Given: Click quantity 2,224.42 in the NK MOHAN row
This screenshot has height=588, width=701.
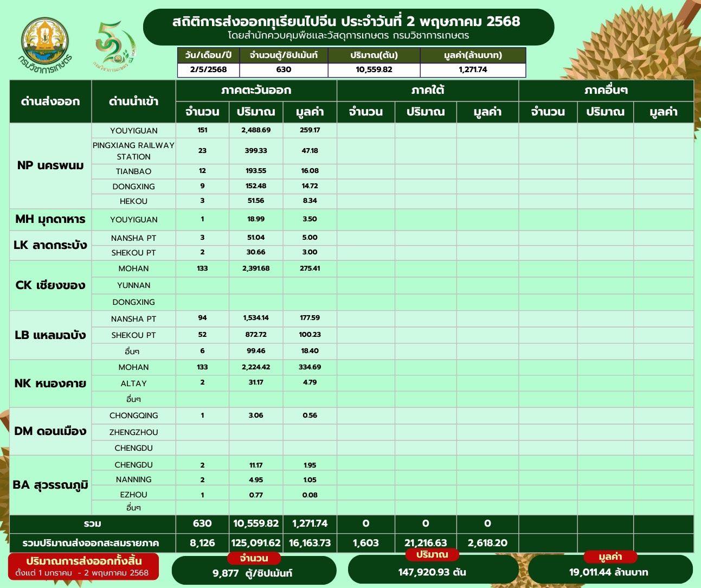Looking at the screenshot, I should (x=256, y=367).
